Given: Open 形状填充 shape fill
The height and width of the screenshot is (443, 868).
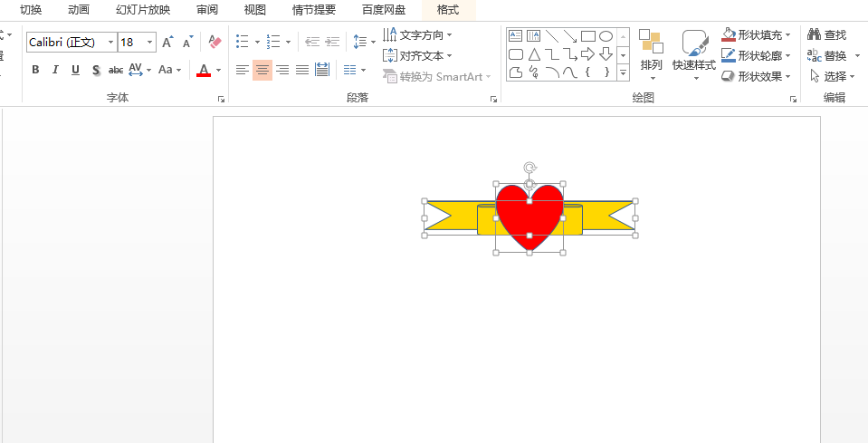Looking at the screenshot, I should (x=756, y=35).
